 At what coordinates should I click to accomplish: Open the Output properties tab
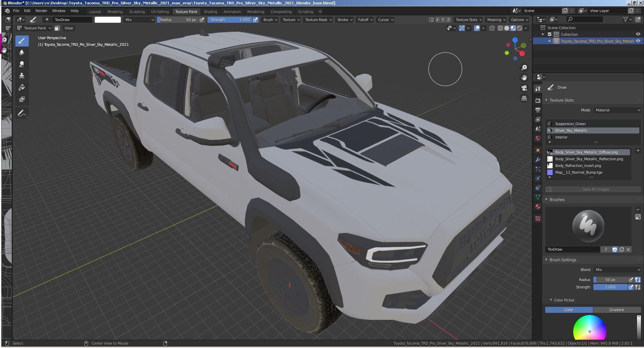tap(538, 110)
